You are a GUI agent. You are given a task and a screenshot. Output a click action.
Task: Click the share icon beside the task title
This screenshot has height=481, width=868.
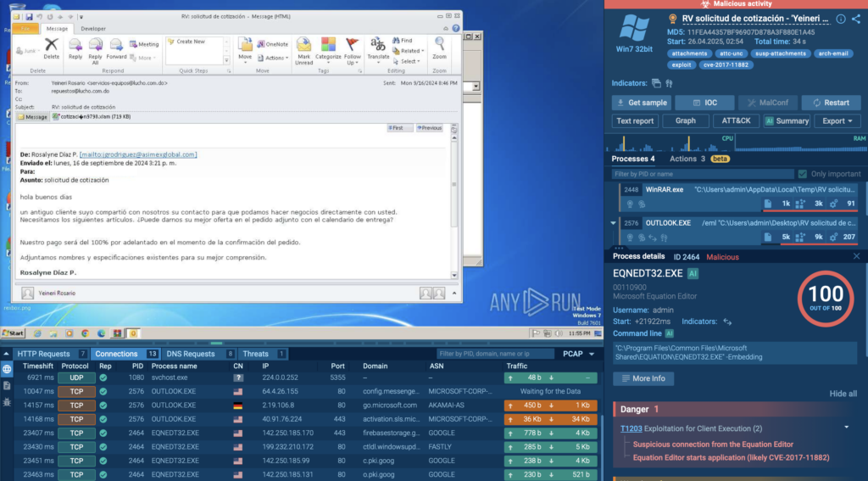coord(856,19)
